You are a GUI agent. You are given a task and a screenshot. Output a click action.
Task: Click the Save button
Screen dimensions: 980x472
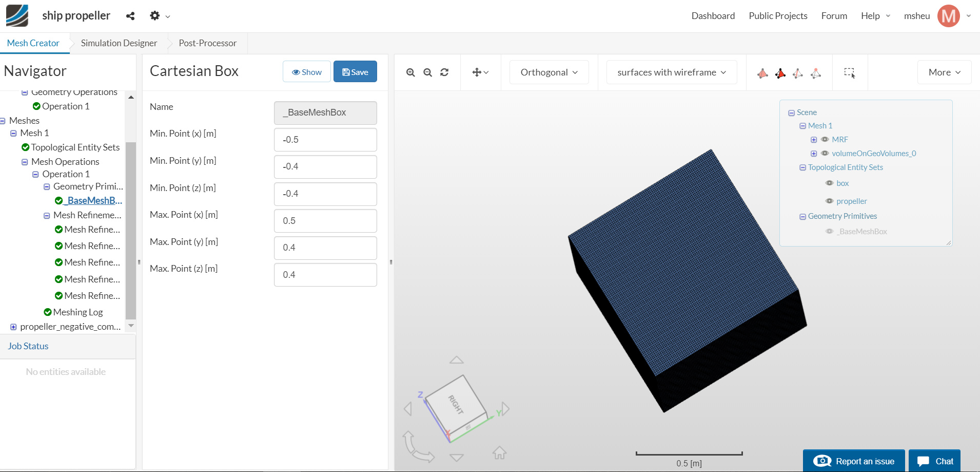(355, 72)
